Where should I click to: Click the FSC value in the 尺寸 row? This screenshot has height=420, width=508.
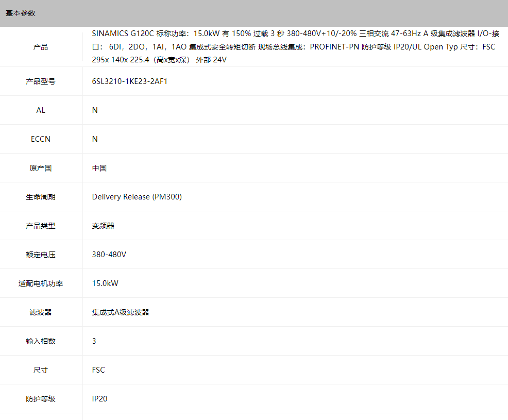tap(98, 370)
